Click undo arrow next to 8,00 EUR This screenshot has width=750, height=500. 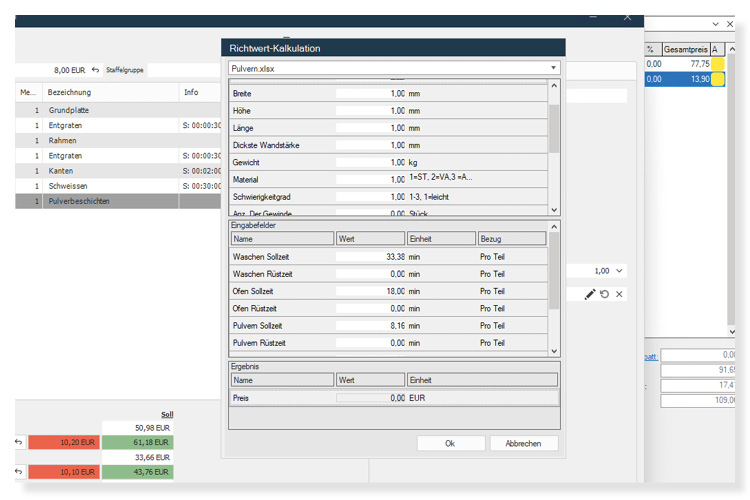pyautogui.click(x=95, y=70)
